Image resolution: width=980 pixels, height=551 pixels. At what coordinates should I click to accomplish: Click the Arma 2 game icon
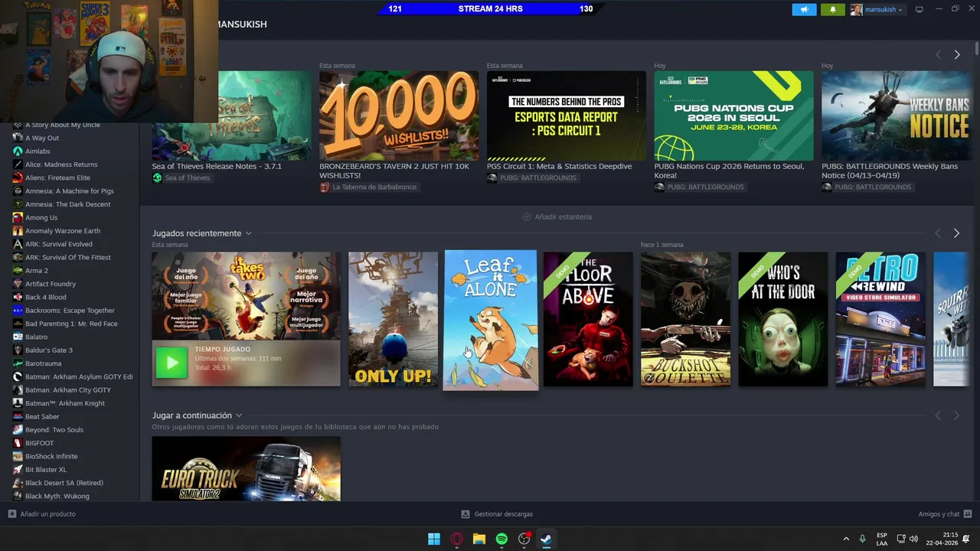[x=18, y=270]
